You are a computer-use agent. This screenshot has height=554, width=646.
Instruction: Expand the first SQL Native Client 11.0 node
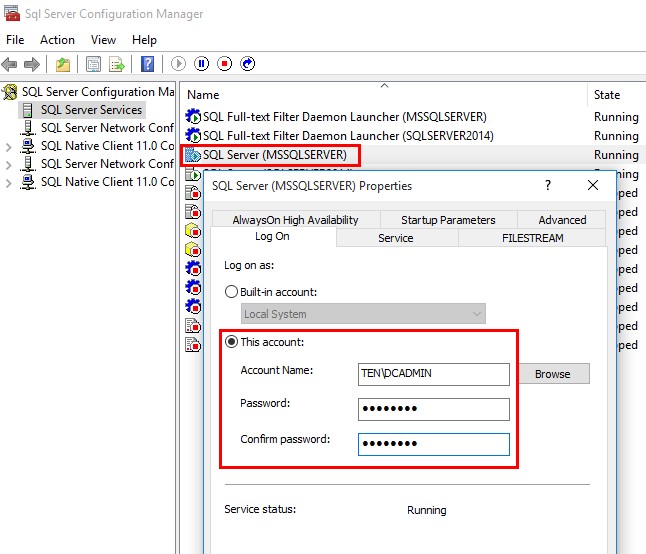click(x=8, y=147)
